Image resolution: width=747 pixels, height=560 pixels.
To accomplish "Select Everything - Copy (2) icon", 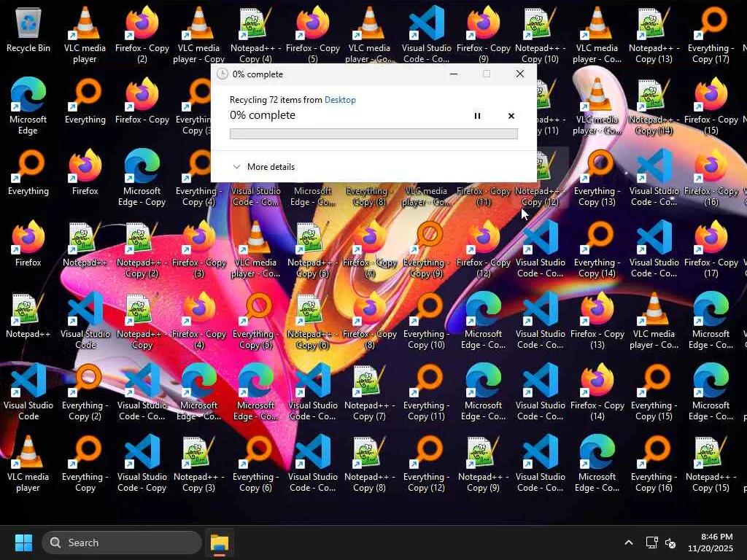I will (85, 393).
